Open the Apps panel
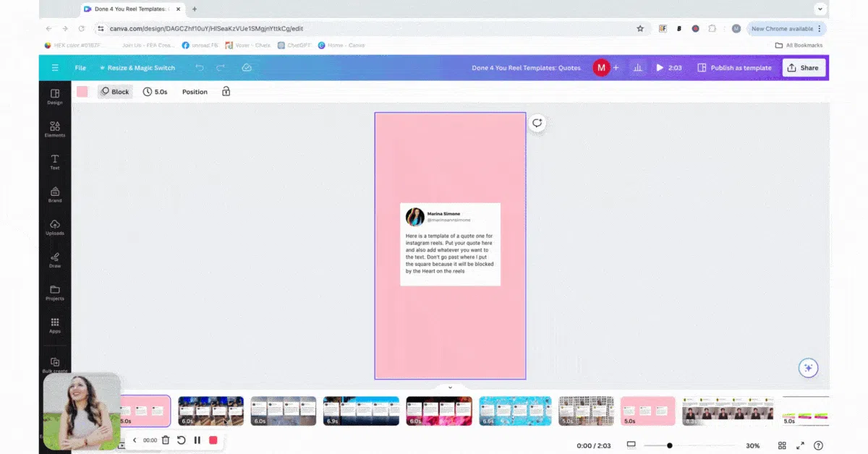The image size is (868, 454). click(55, 325)
